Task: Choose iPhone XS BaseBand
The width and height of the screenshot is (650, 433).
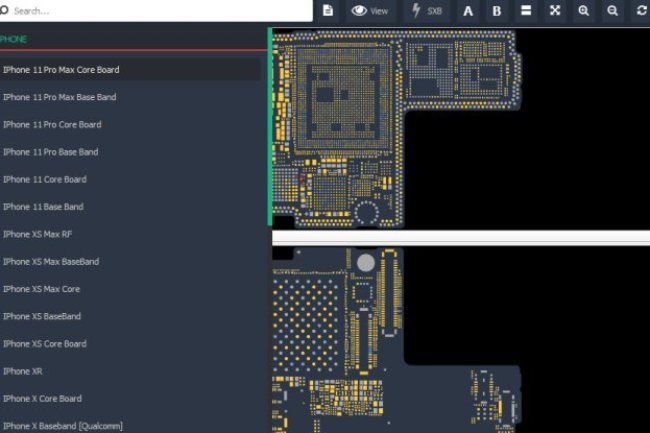Action: tap(42, 316)
